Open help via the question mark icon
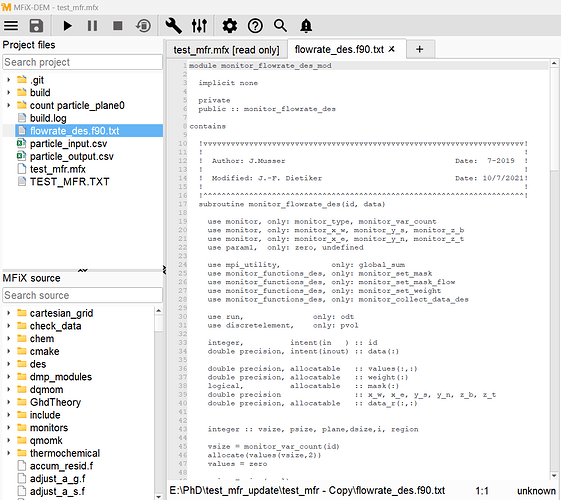The image size is (561, 500). click(x=255, y=26)
